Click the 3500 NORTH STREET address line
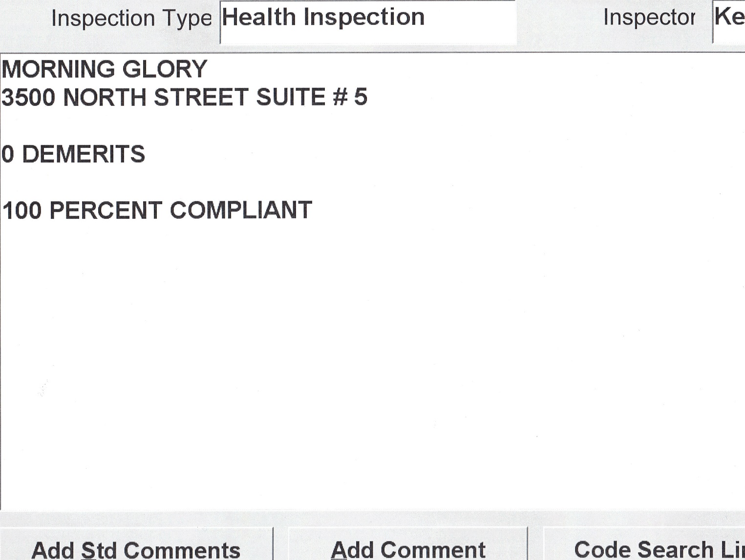Viewport: 745px width, 560px height. point(184,97)
